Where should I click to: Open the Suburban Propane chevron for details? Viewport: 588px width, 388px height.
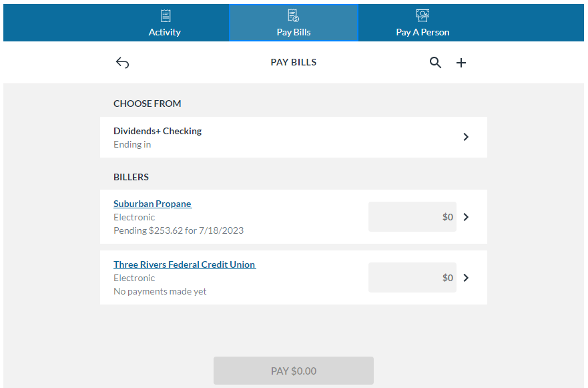[x=466, y=216]
